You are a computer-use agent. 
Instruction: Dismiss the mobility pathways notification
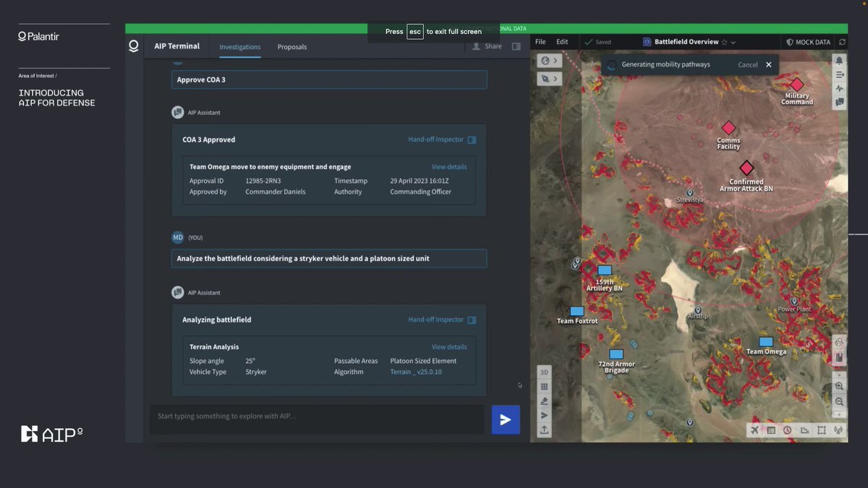769,64
